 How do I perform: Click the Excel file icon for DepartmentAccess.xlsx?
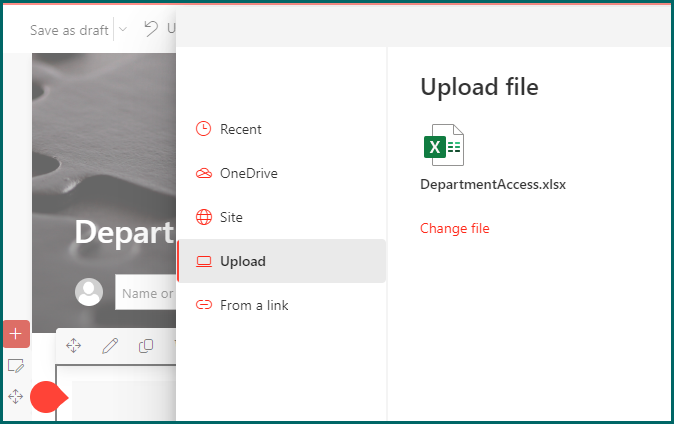444,145
